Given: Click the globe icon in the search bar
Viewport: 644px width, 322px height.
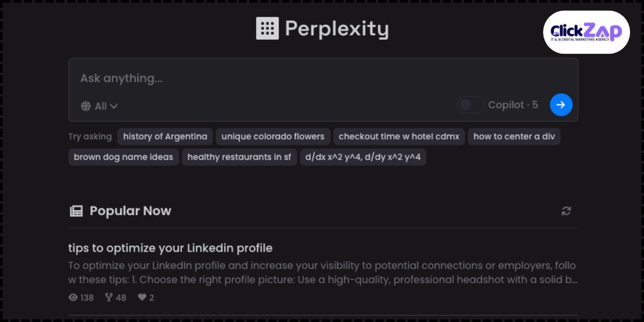Looking at the screenshot, I should click(x=86, y=106).
